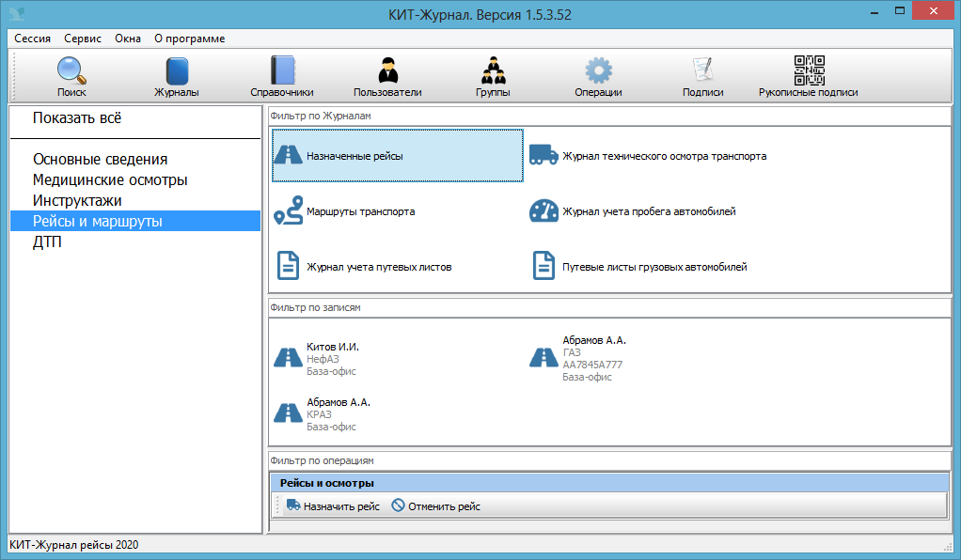Click the НефАЗ vehicle text
Viewport: 961px width, 560px height.
pos(323,359)
